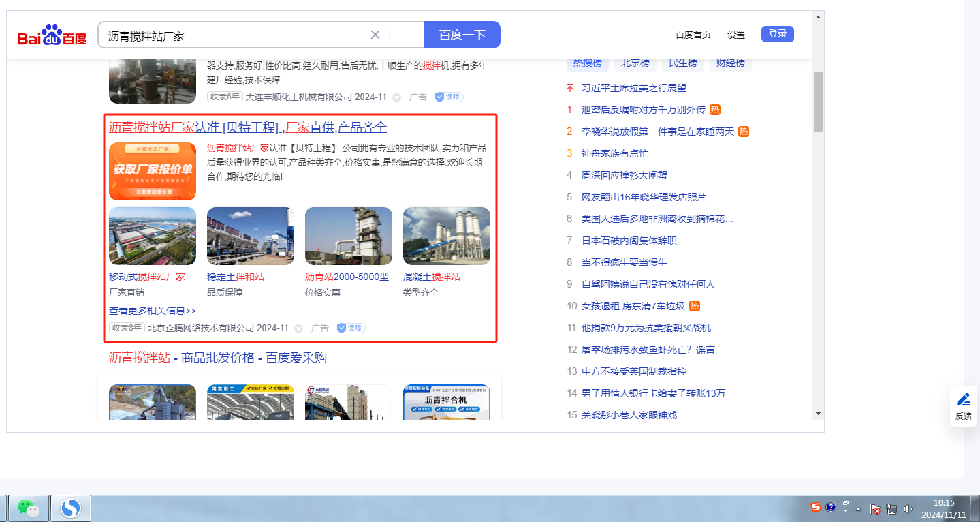Image resolution: width=980 pixels, height=522 pixels.
Task: Show hidden system tray icons
Action: [x=858, y=509]
